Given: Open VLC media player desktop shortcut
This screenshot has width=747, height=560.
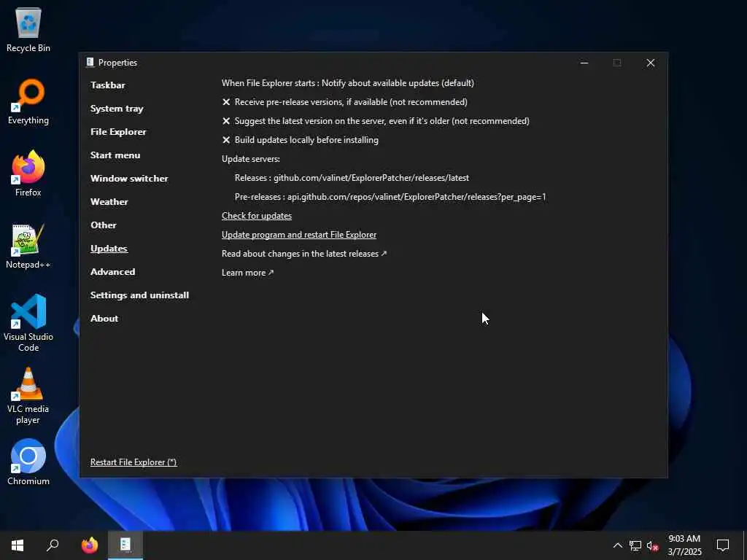Looking at the screenshot, I should click(x=28, y=396).
